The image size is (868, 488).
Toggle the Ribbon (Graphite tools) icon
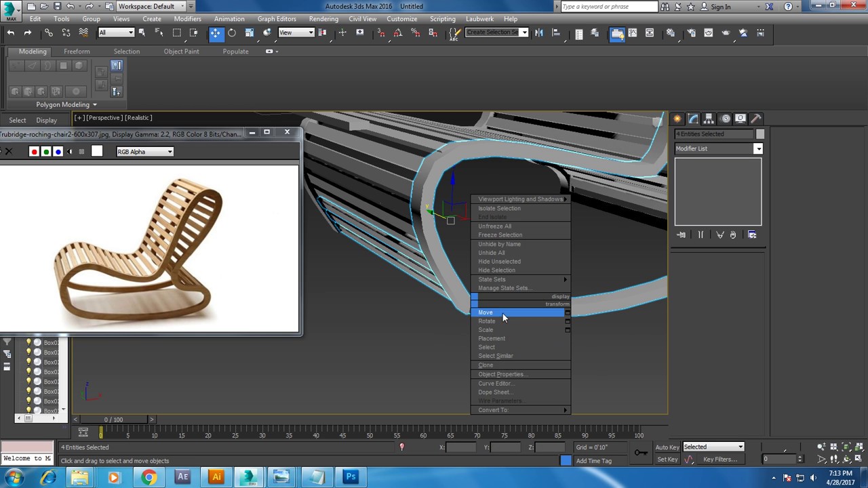[x=617, y=33]
